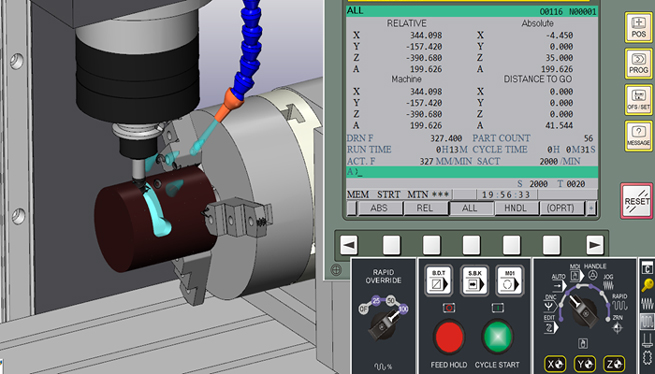Click the DRN F value 327.400

coord(446,138)
